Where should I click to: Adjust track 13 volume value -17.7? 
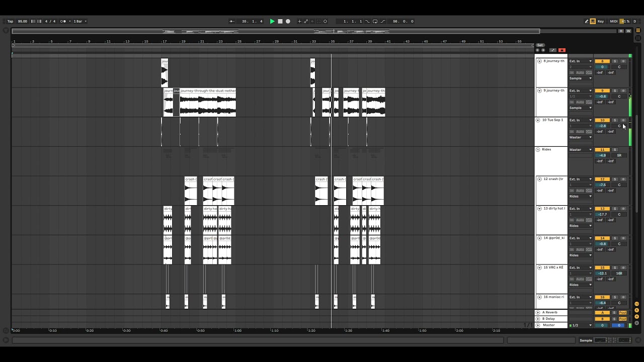[x=602, y=215]
